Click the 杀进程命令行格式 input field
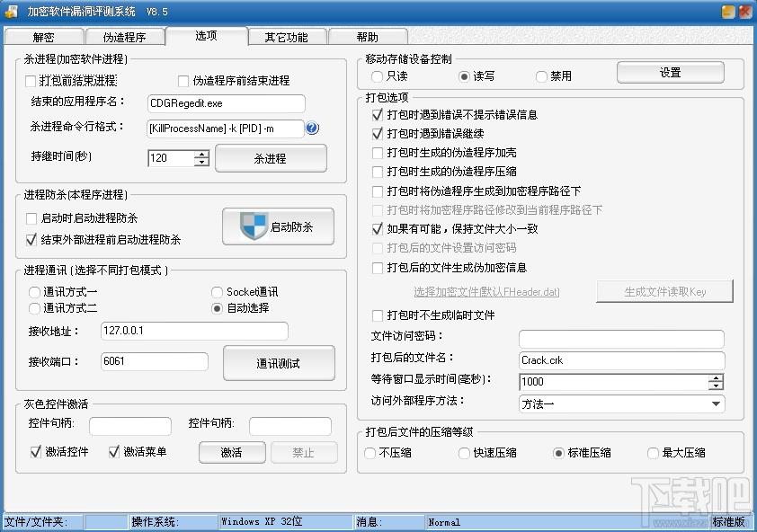This screenshot has width=757, height=532. coord(226,129)
